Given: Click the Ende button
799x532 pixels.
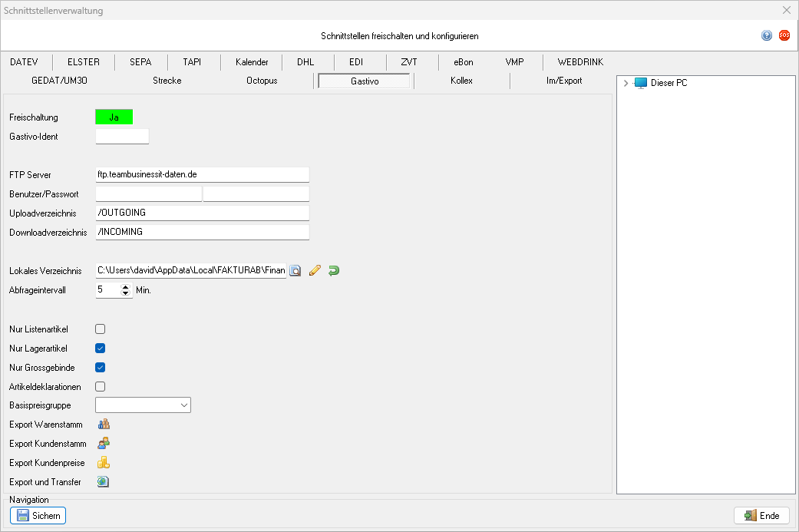Looking at the screenshot, I should 761,516.
